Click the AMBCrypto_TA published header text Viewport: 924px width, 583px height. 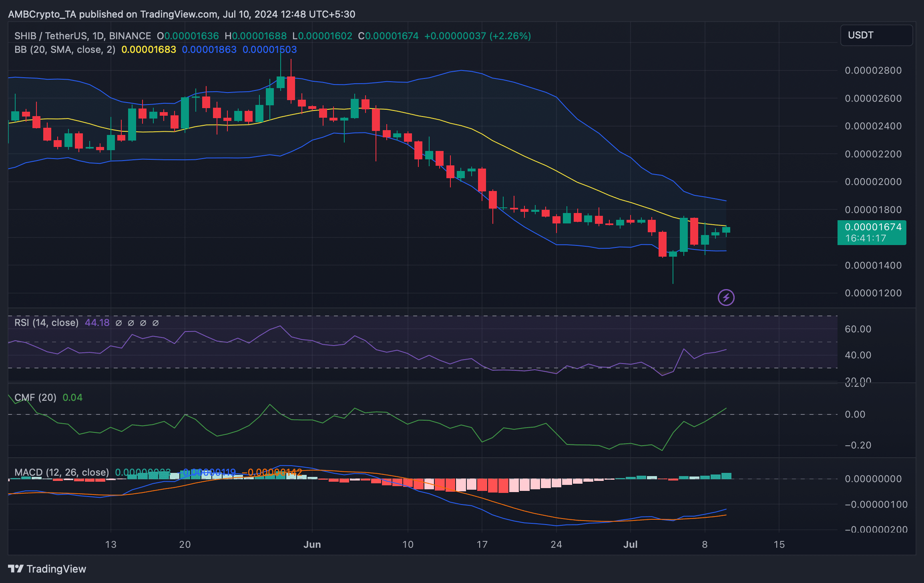click(181, 14)
